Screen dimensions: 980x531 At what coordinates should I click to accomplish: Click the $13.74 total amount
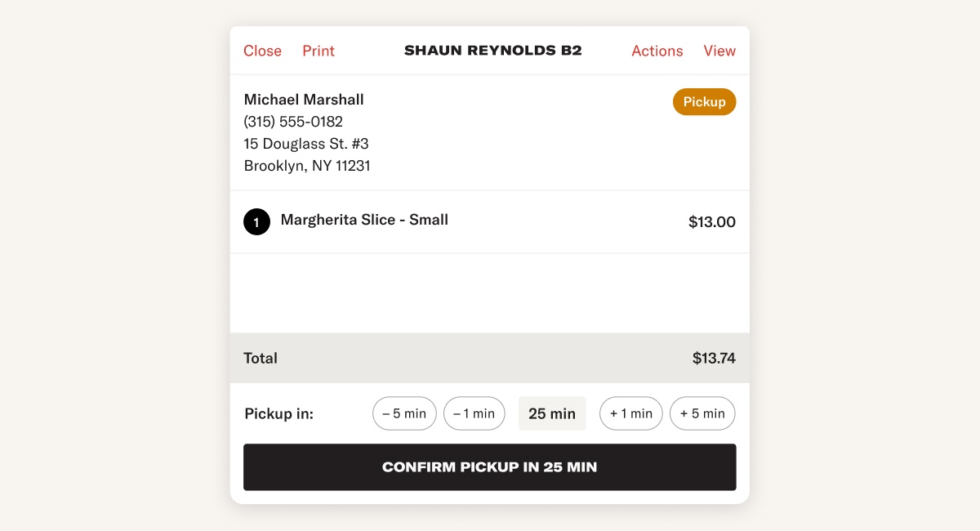[714, 358]
